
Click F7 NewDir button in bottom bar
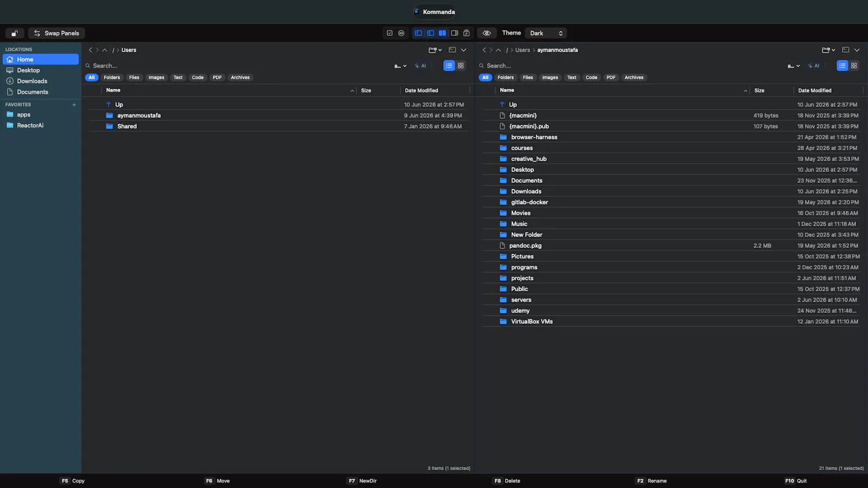click(x=362, y=481)
